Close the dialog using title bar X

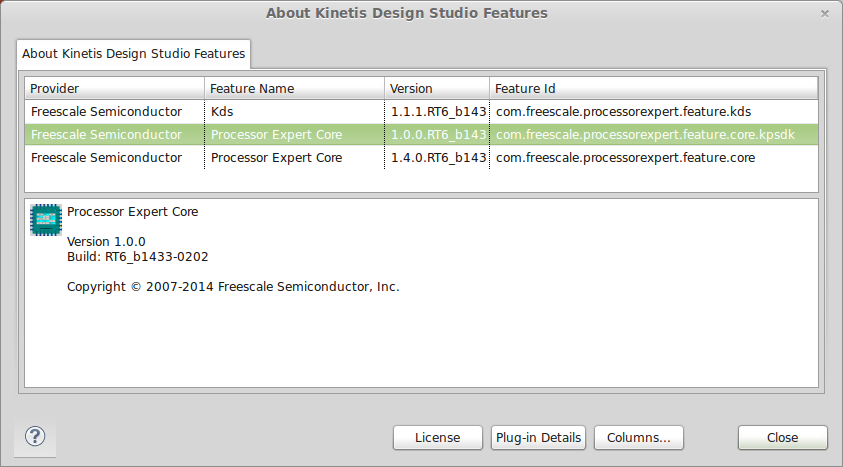click(x=824, y=13)
